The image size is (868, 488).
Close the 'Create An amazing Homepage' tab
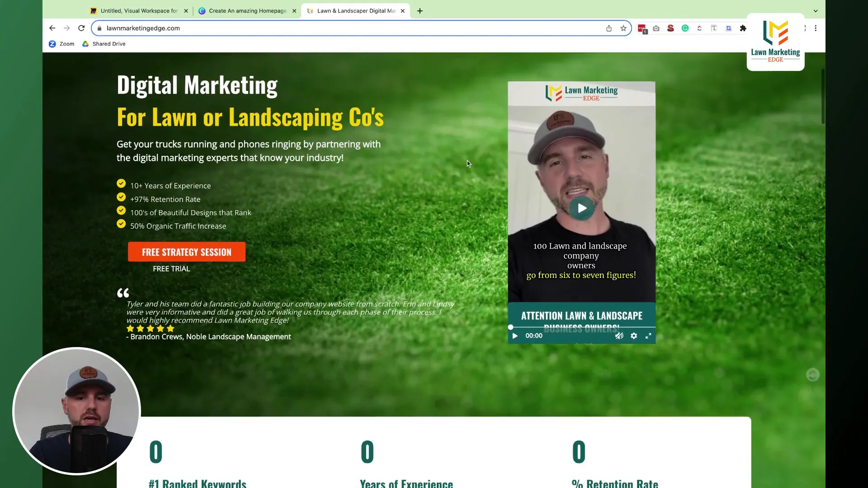294,11
